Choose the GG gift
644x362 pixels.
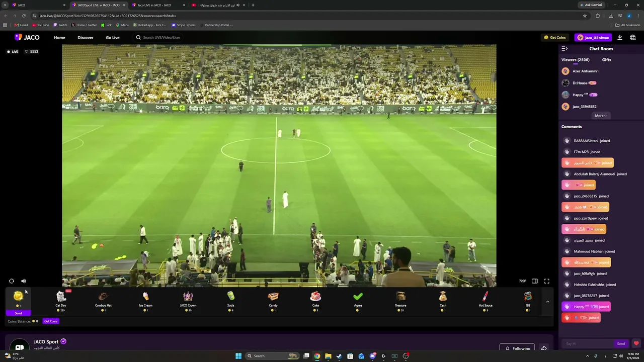click(528, 300)
